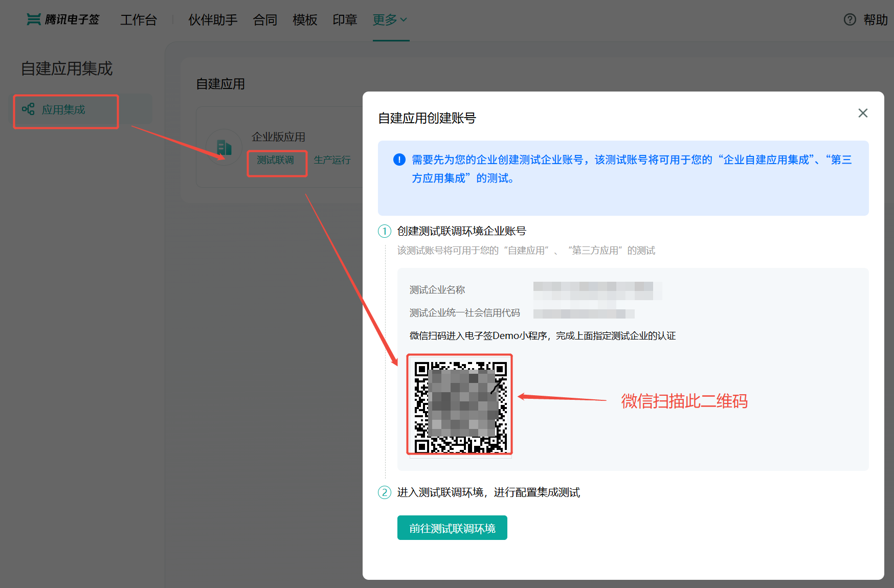Viewport: 894px width, 588px height.
Task: Open the 测试联调 link
Action: (275, 160)
